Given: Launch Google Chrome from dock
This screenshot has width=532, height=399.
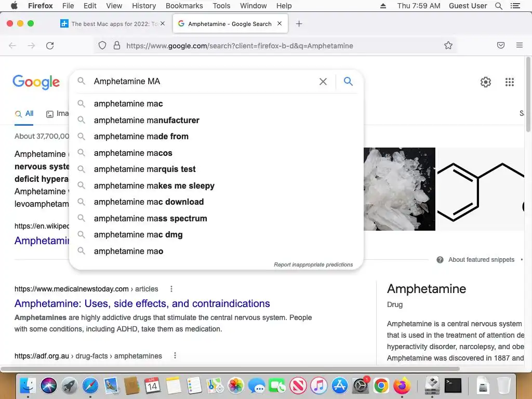Looking at the screenshot, I should tap(381, 386).
